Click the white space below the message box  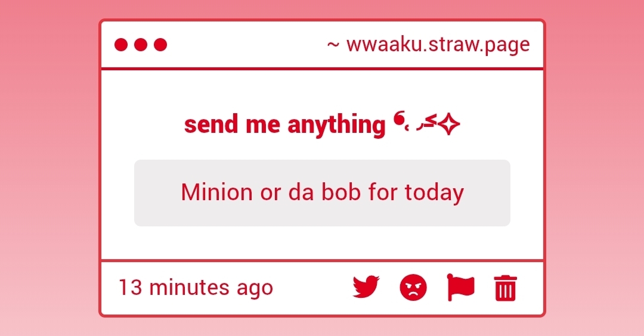322,243
